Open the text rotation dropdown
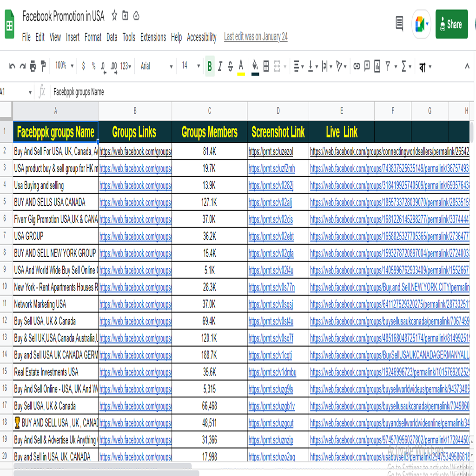This screenshot has height=476, width=476. [x=341, y=66]
